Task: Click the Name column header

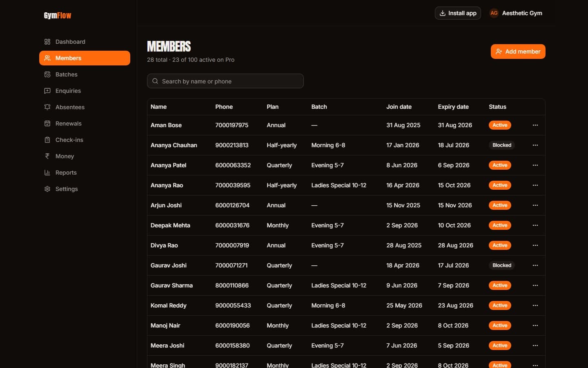Action: (x=158, y=107)
